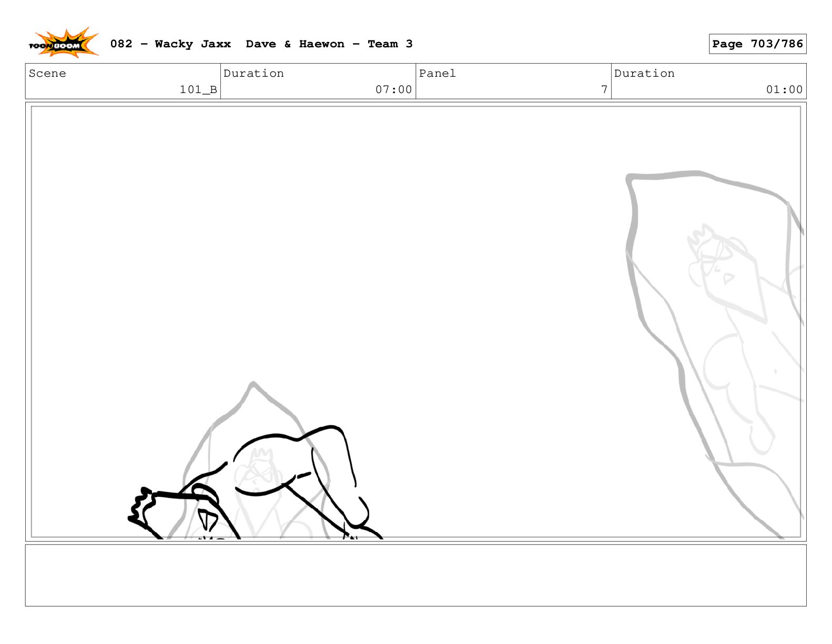Click the 'Page 703/786' box
This screenshot has width=832, height=644.
tap(757, 44)
